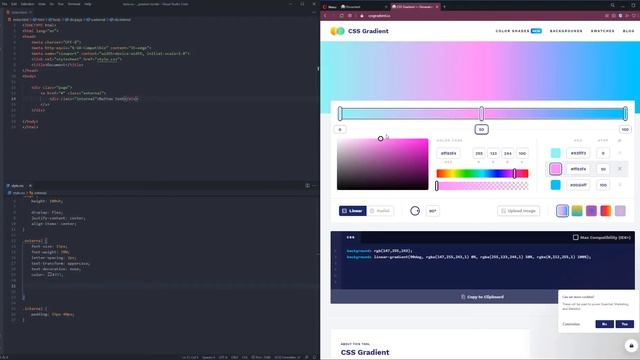Image resolution: width=640 pixels, height=360 pixels.
Task: Click the browser back arrow
Action: [325, 16]
